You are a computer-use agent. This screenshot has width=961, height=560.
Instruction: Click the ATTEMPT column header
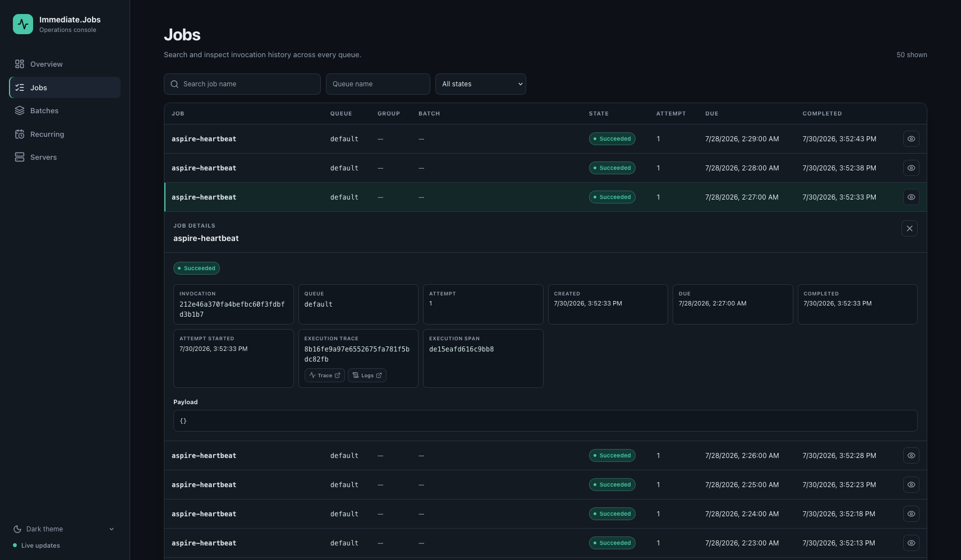pos(671,114)
